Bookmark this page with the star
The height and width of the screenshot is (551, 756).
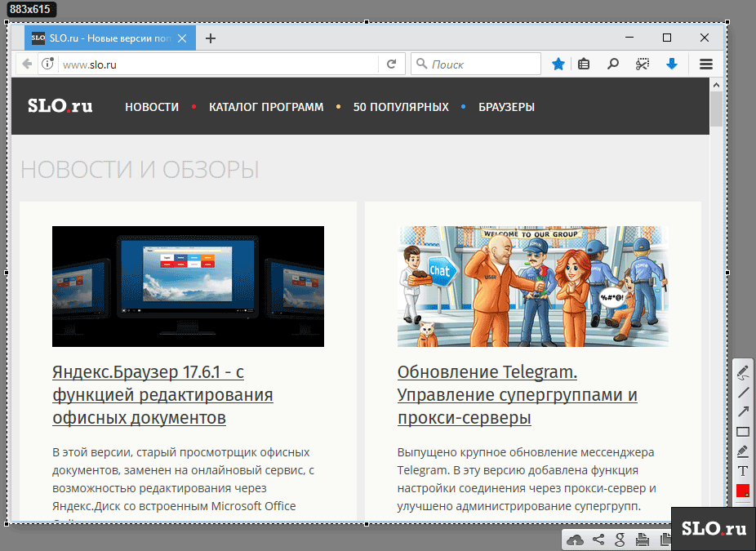558,64
